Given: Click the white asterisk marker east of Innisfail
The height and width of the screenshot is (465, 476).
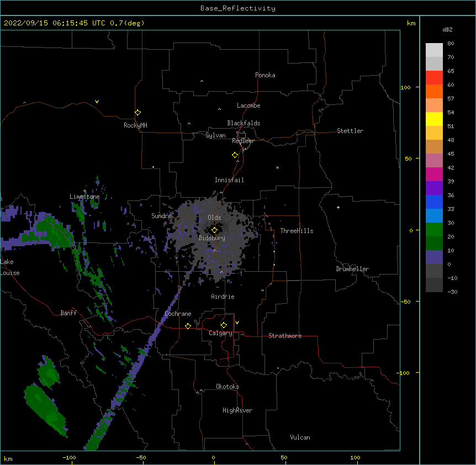Looking at the screenshot, I should [277, 167].
